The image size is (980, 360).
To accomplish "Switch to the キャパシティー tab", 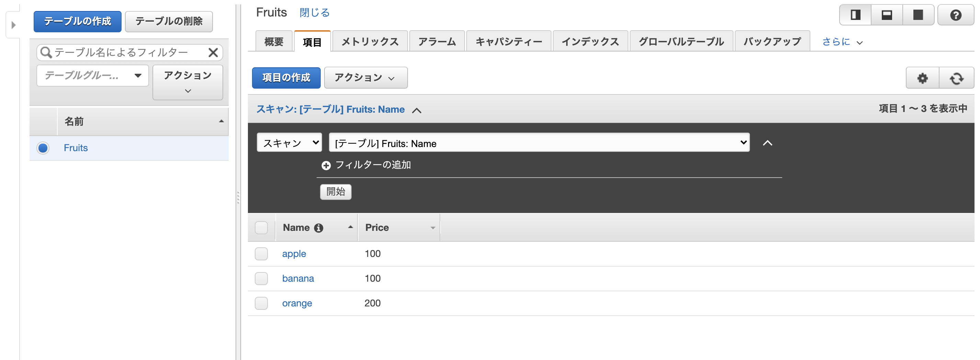I will [x=509, y=42].
